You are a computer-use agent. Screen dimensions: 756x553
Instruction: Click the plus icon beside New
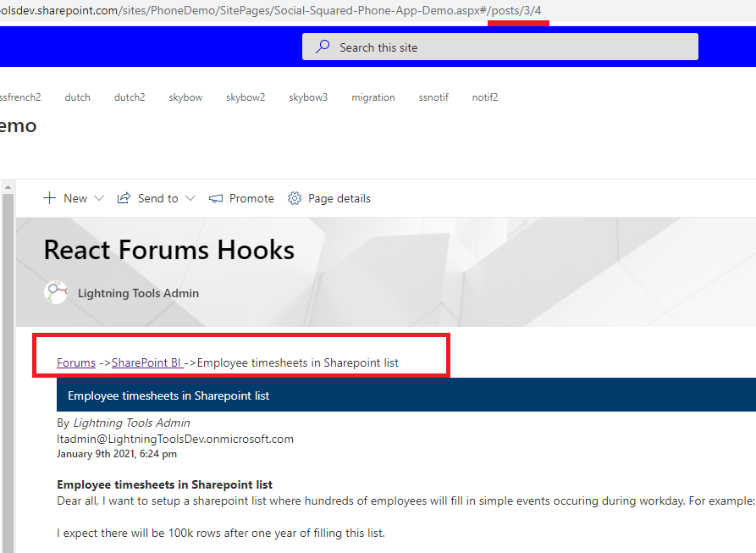[x=49, y=198]
